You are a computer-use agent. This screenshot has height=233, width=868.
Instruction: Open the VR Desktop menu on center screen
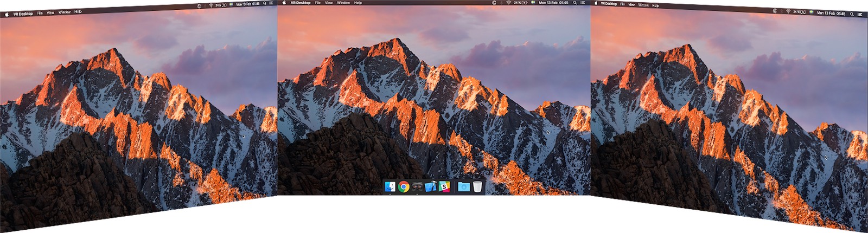[x=301, y=3]
